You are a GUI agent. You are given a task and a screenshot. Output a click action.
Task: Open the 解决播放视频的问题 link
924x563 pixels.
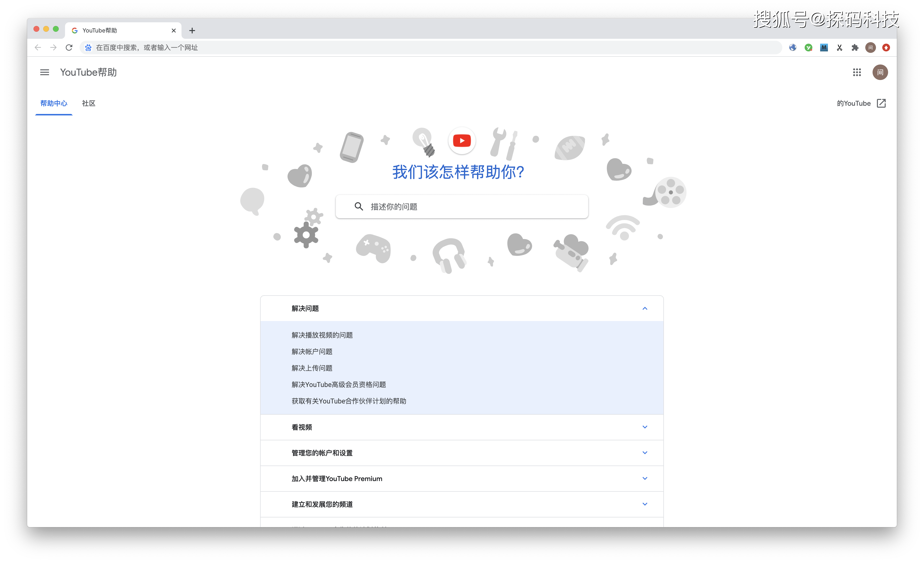click(x=322, y=335)
